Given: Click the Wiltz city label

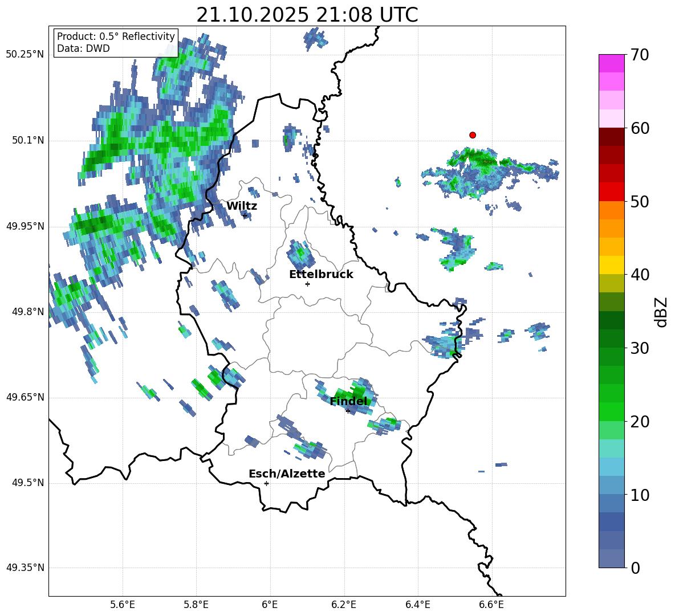Looking at the screenshot, I should (242, 206).
